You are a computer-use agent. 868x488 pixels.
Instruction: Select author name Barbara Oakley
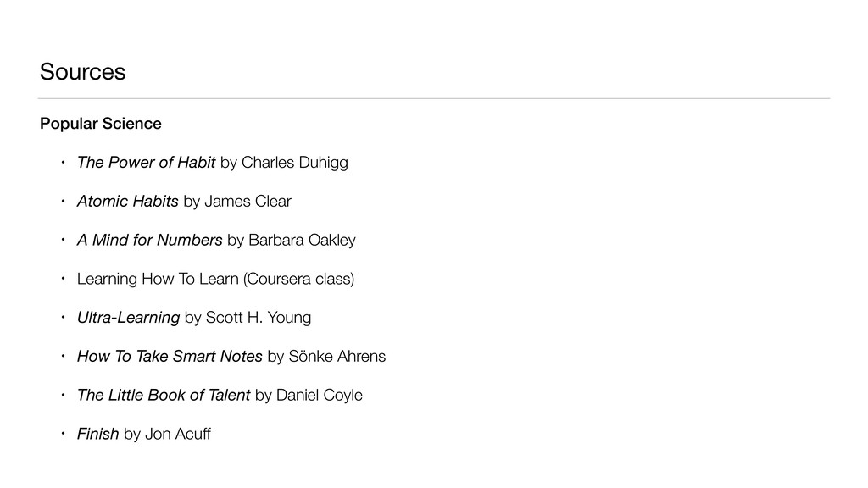tap(303, 241)
